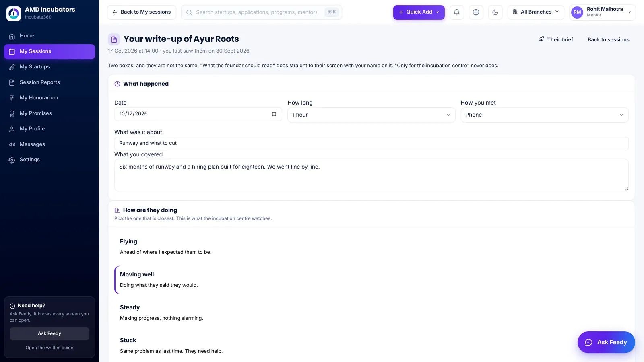Open Messages menu item
644x362 pixels.
(x=50, y=144)
